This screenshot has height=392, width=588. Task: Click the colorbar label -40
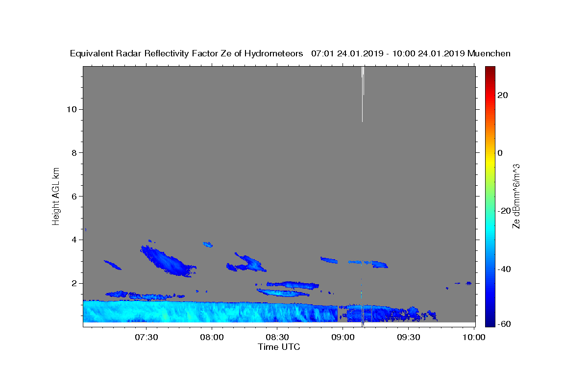(x=504, y=269)
